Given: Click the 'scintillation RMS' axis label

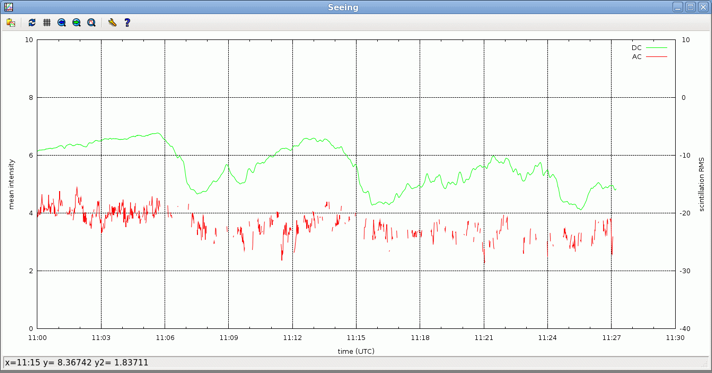Looking at the screenshot, I should click(x=702, y=184).
